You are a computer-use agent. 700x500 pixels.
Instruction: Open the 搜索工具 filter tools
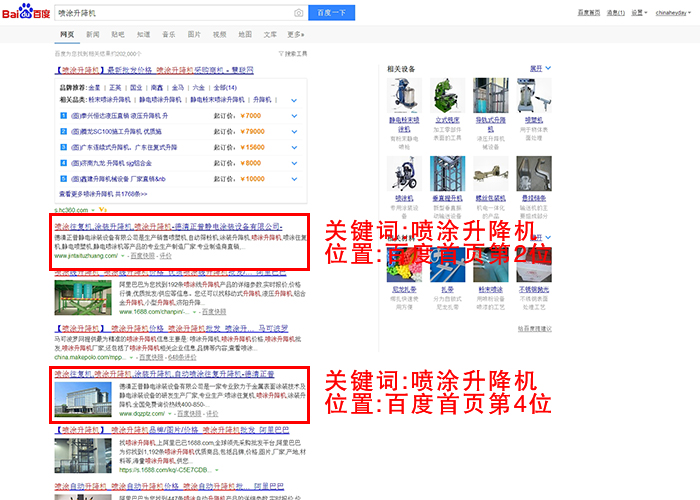(x=293, y=54)
